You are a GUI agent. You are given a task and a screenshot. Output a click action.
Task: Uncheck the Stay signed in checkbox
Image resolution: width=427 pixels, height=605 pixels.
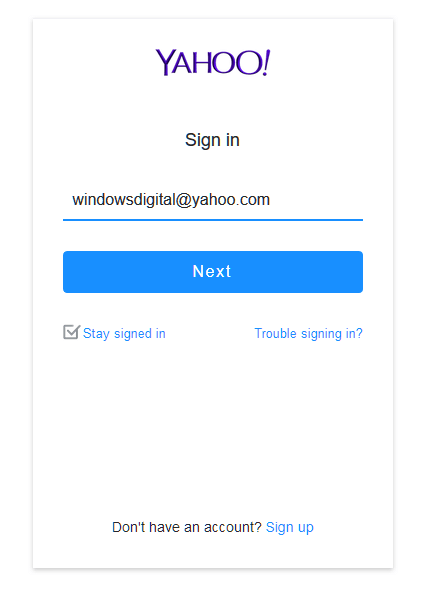[71, 332]
